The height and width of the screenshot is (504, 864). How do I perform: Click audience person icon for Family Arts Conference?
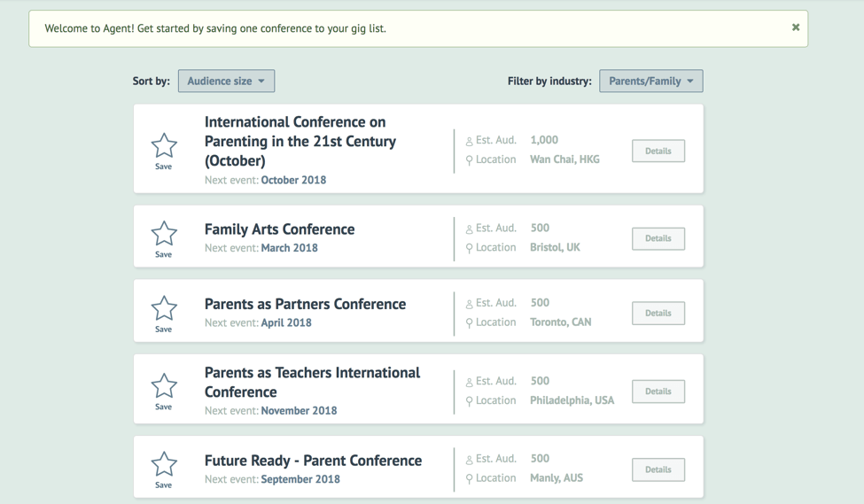pos(469,229)
